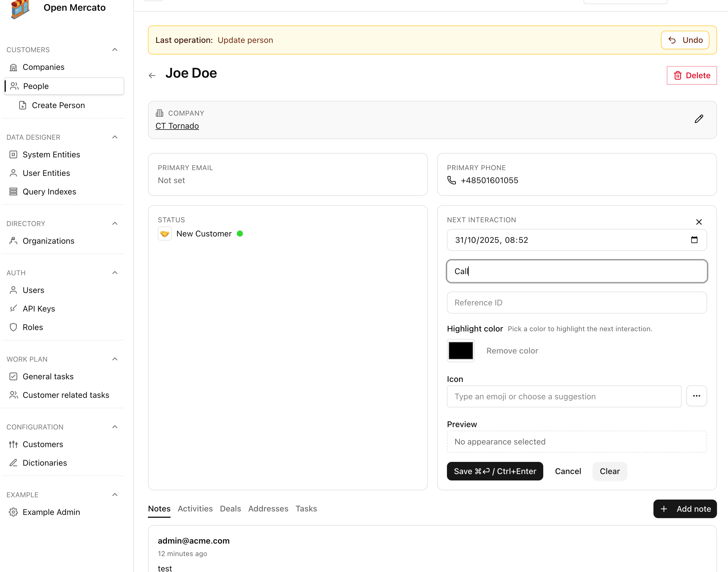Click the Undo button in the banner
Viewport: 728px width, 572px height.
tap(685, 40)
